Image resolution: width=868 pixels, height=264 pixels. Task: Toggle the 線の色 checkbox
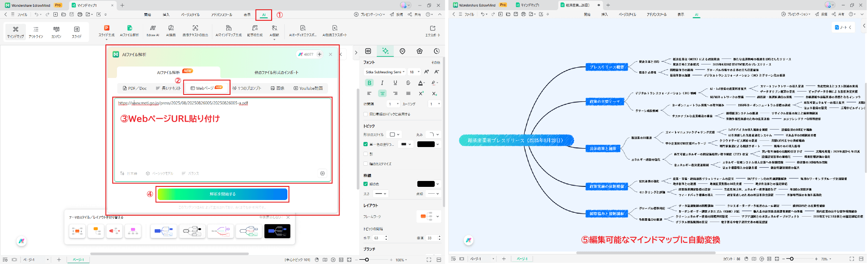point(366,184)
